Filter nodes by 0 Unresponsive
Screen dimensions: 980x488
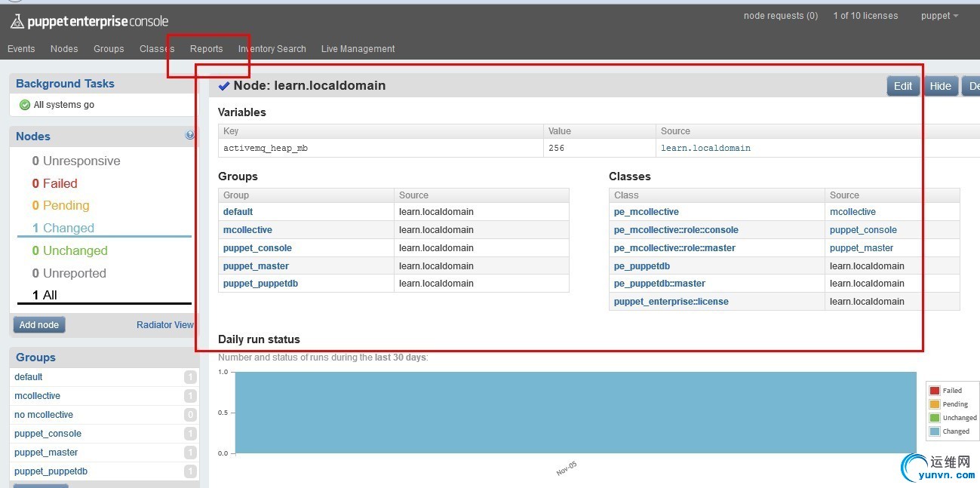coord(76,161)
